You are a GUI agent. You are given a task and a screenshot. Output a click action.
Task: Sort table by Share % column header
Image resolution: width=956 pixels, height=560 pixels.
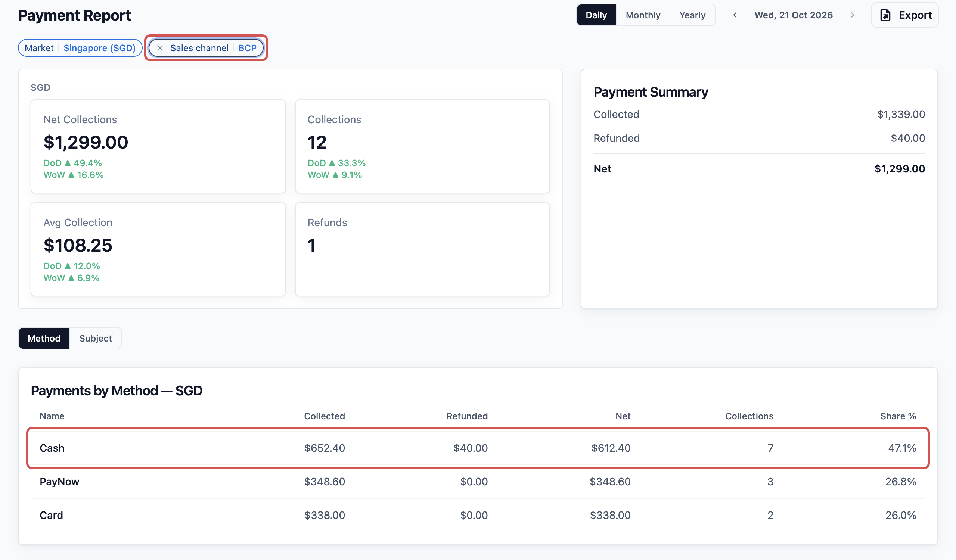(x=898, y=416)
